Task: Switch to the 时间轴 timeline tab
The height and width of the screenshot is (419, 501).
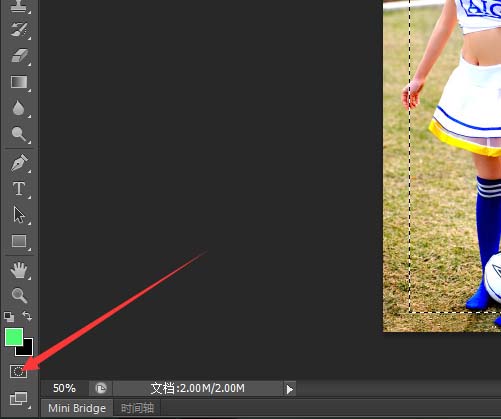Action: pos(137,408)
